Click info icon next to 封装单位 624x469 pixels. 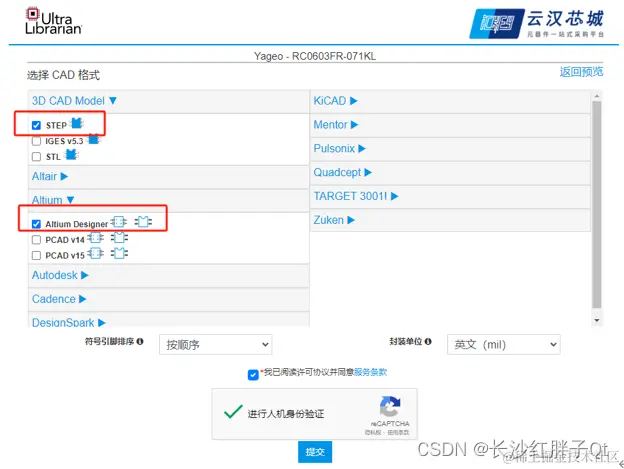[x=428, y=341]
